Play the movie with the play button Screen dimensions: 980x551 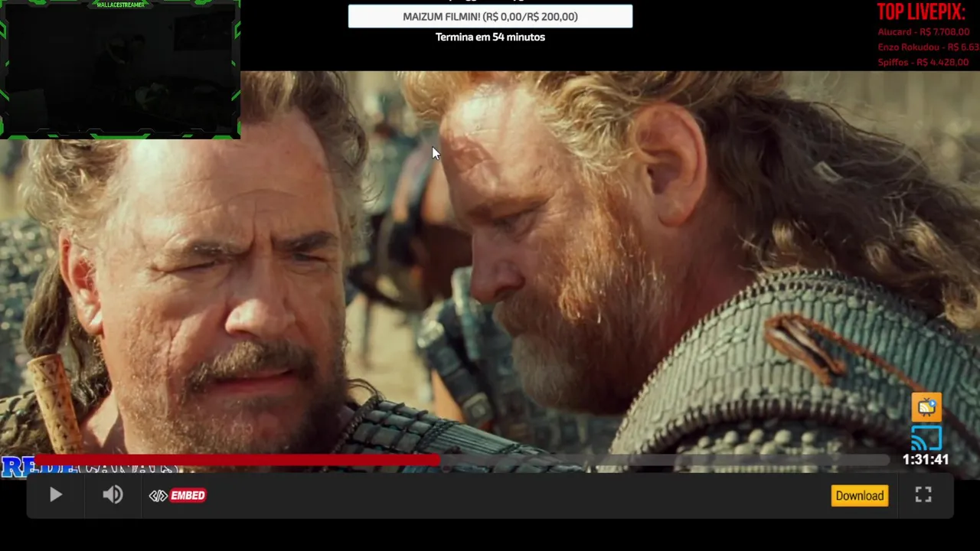click(x=56, y=495)
